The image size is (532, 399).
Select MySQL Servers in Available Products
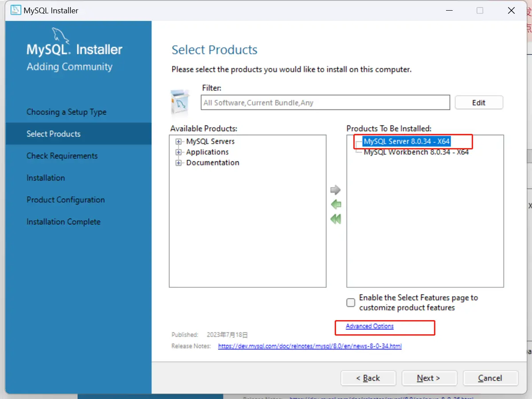[211, 141]
